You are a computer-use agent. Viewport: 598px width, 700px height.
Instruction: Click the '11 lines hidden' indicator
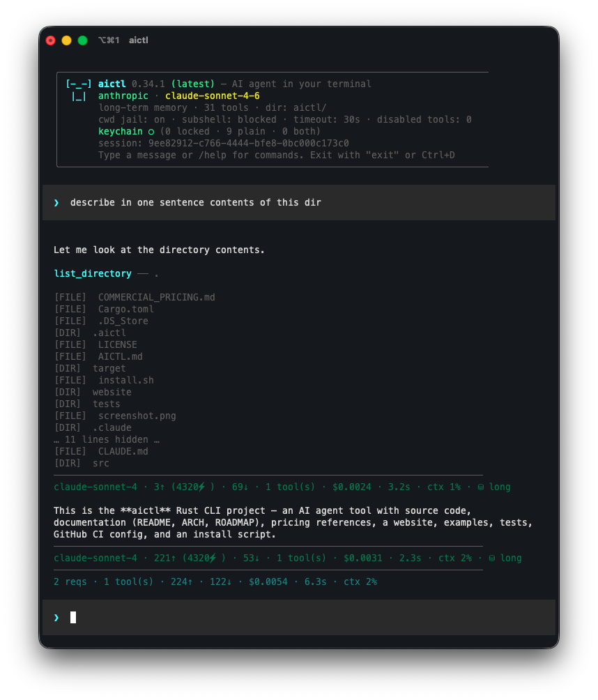pos(107,439)
